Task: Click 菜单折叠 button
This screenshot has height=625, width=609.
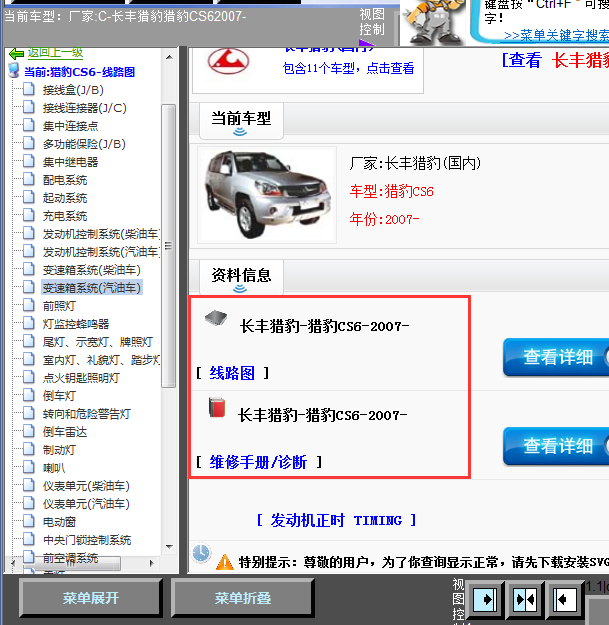Action: click(x=243, y=598)
